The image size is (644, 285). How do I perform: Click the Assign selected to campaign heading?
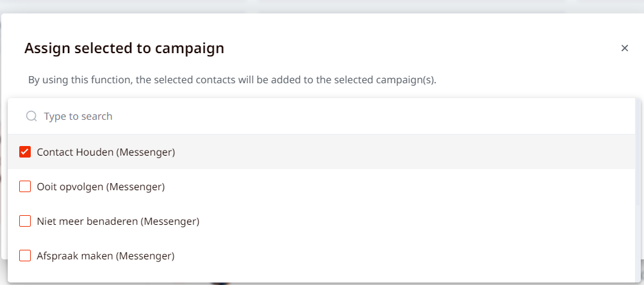[124, 49]
